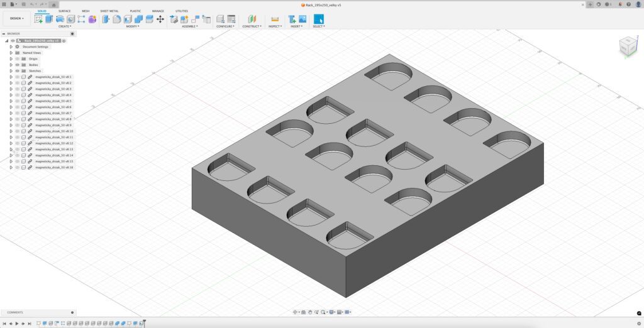
Task: Select the Offset Plane construct tool
Action: click(x=252, y=19)
